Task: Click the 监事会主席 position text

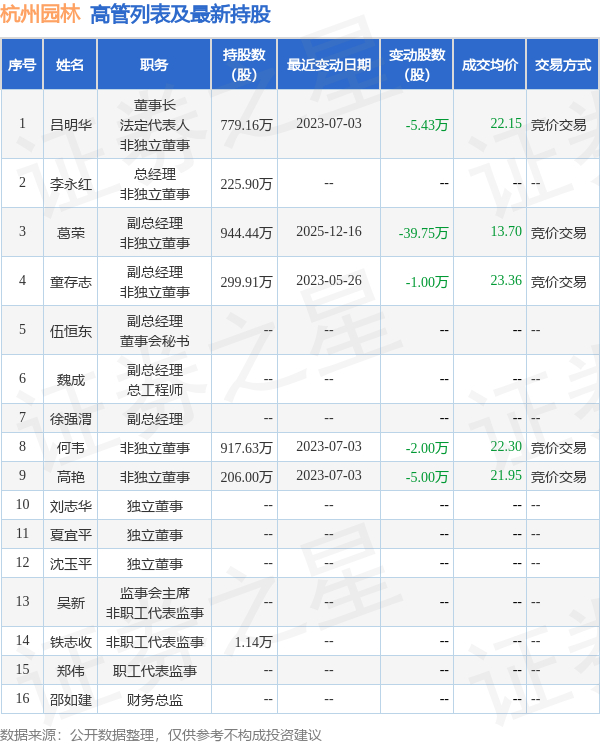Action: (x=155, y=593)
